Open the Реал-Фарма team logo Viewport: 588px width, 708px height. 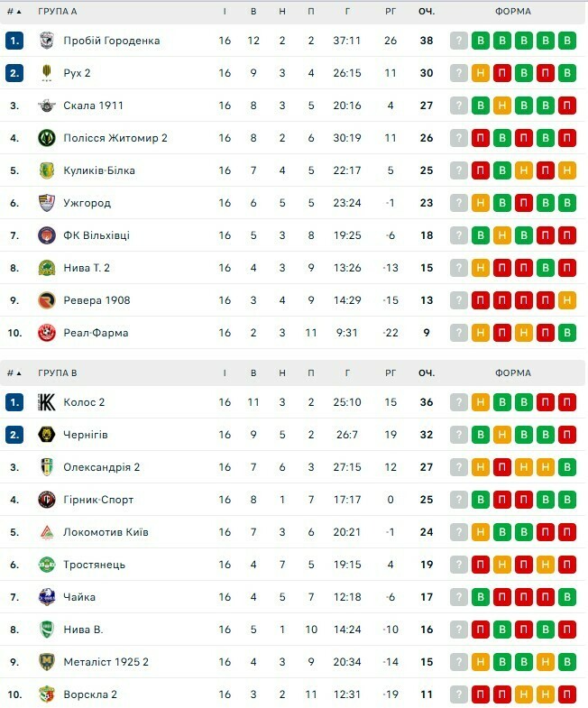47,333
